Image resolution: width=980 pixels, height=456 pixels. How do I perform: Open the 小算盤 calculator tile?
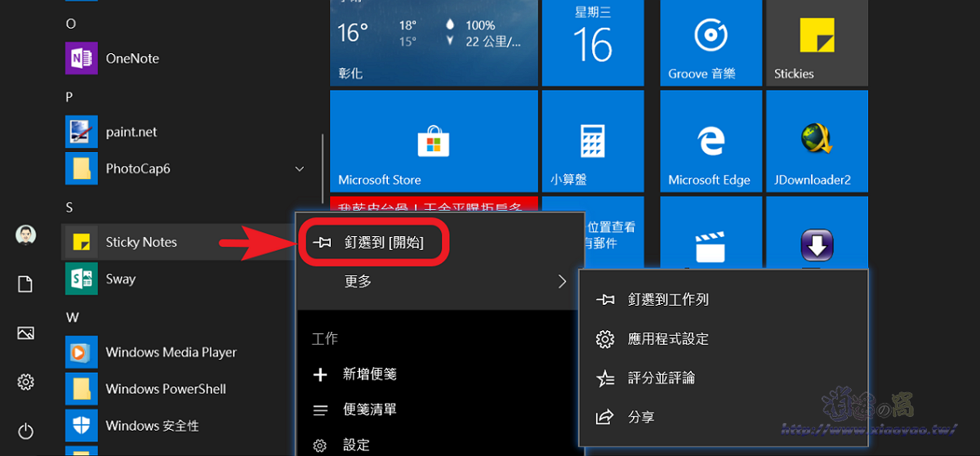[593, 141]
